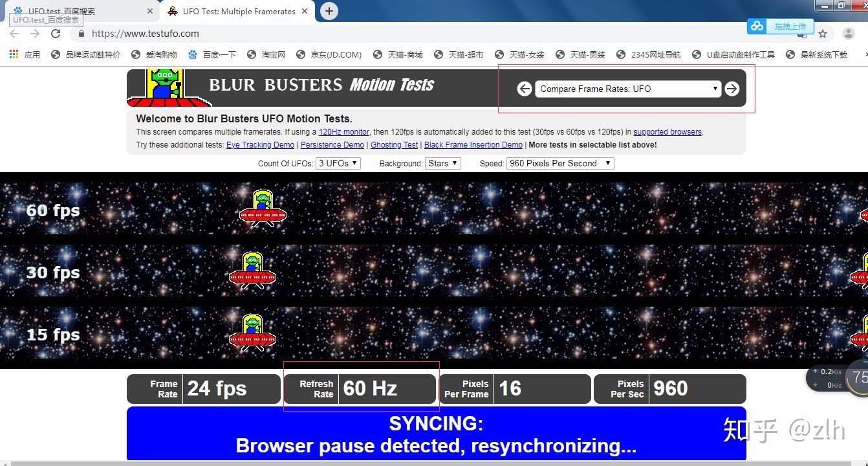Click the UFO in the 60 fps lane

pos(263,208)
